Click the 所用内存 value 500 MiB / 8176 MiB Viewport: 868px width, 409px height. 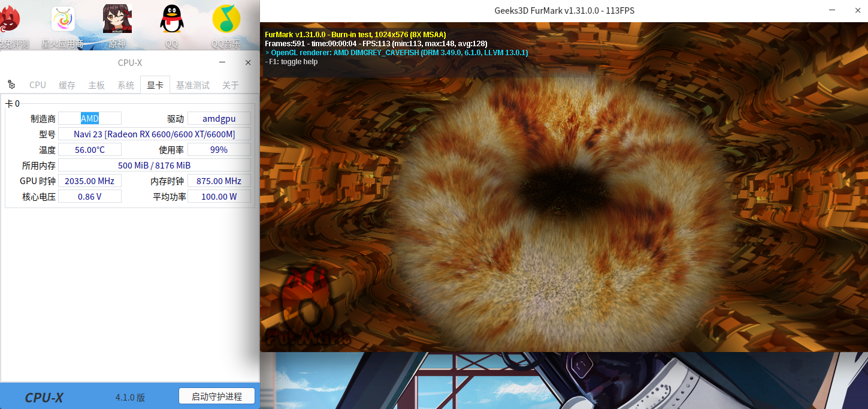point(155,165)
